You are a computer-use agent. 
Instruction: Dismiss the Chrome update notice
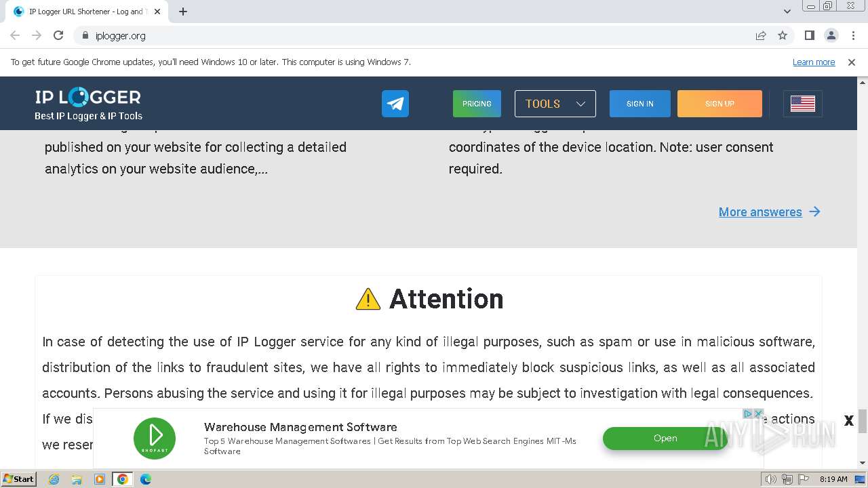pos(852,62)
